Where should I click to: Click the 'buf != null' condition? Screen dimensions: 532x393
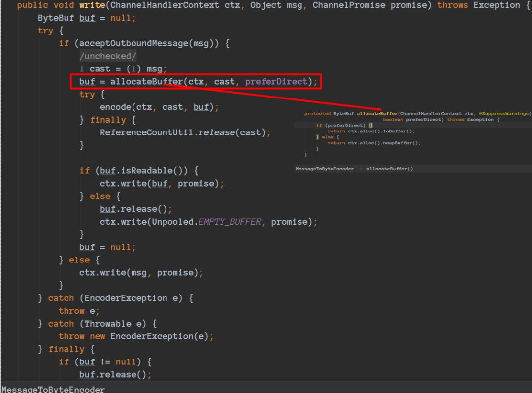click(x=107, y=362)
